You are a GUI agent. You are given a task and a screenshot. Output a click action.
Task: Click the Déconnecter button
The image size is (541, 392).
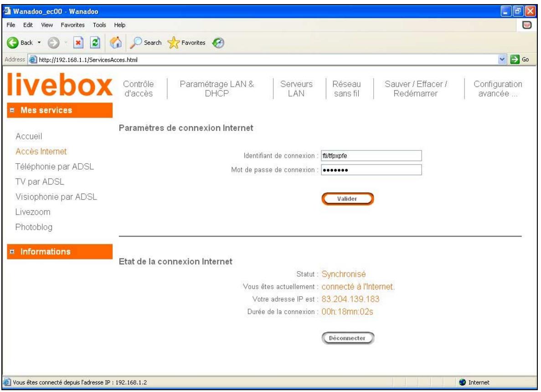pos(347,338)
